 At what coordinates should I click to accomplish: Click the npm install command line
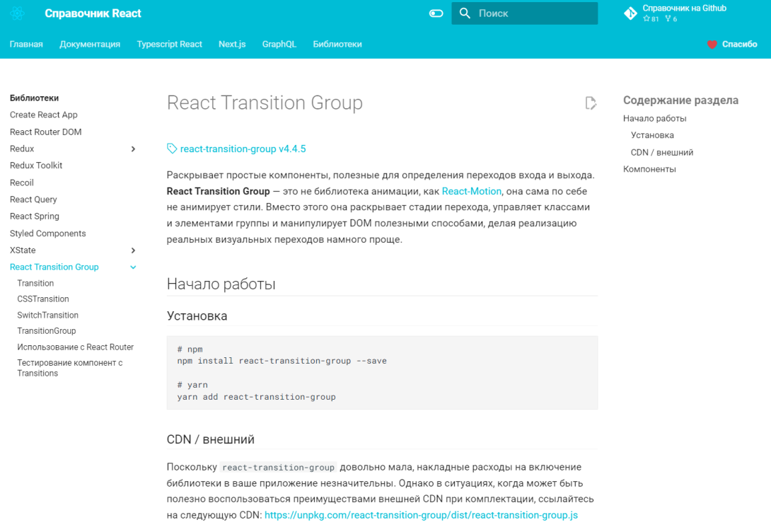point(282,361)
